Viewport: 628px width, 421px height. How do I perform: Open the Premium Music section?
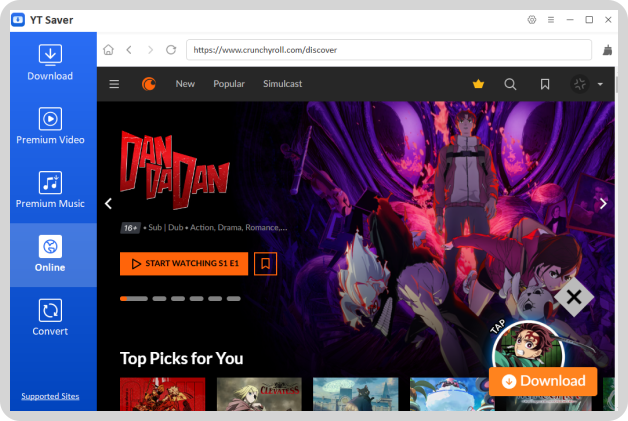(50, 190)
